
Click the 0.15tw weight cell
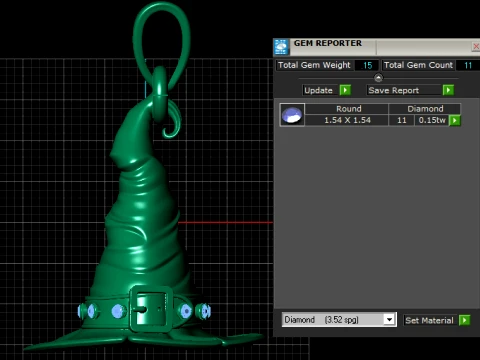coord(432,120)
